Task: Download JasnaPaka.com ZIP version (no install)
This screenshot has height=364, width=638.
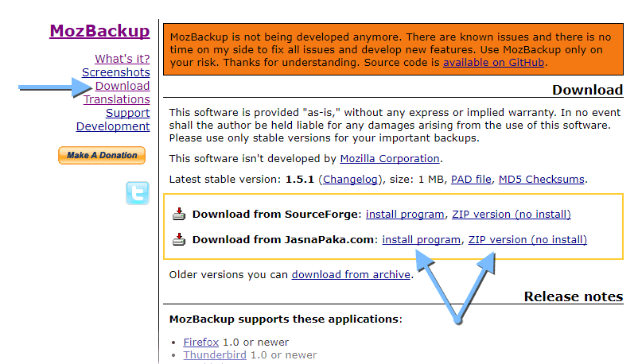Action: (527, 240)
